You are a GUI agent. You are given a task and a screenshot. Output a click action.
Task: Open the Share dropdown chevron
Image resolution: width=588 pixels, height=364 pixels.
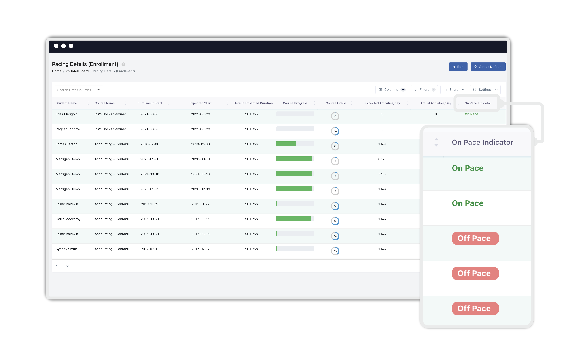pyautogui.click(x=464, y=90)
